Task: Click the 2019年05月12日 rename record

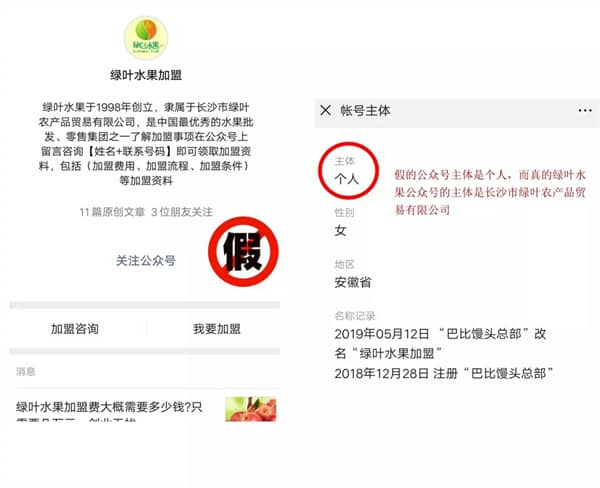Action: (440, 343)
